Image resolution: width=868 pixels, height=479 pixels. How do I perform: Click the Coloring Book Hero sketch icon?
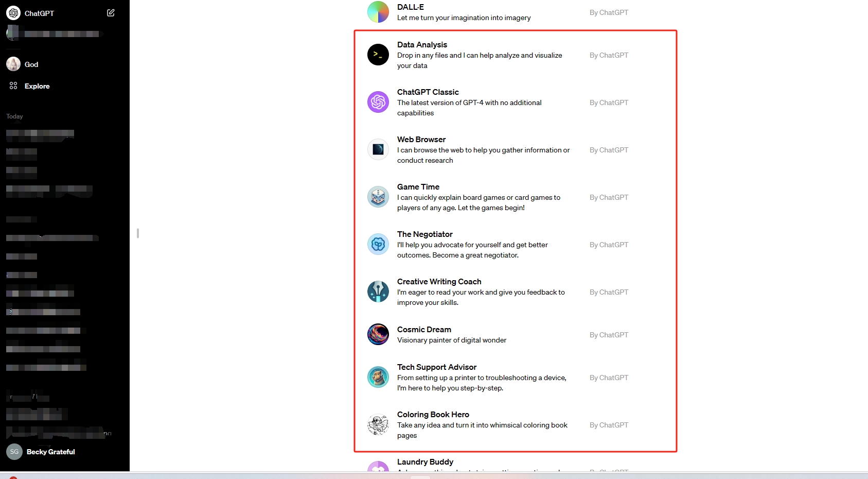tap(378, 424)
